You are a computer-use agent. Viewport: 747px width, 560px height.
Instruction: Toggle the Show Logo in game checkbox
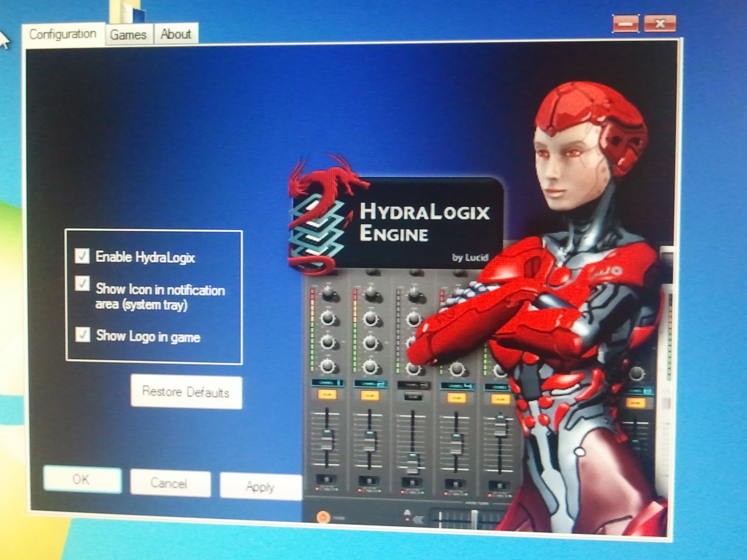pos(83,334)
